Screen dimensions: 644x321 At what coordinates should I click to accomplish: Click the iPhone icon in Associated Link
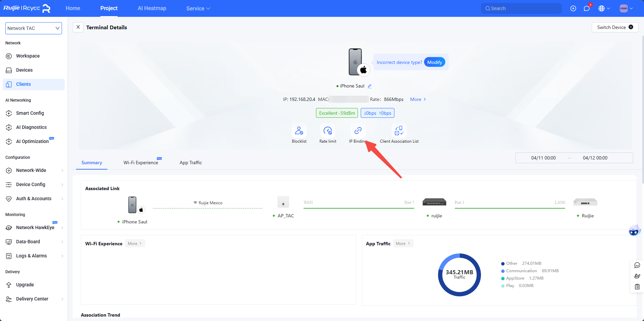[133, 205]
